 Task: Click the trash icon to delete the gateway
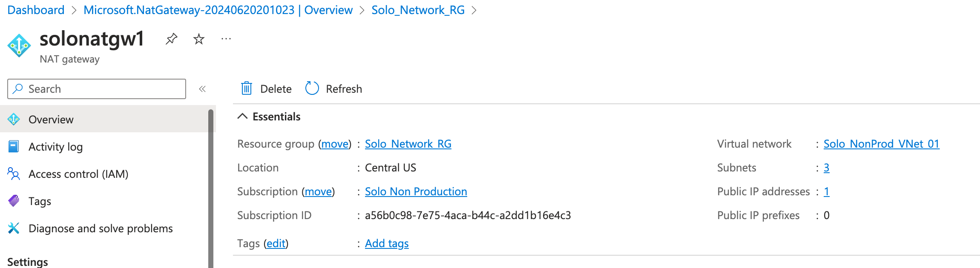coord(247,88)
